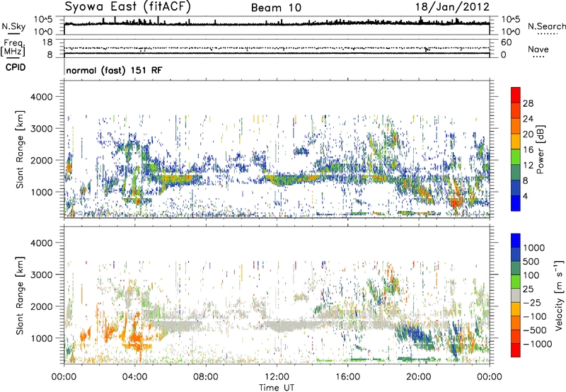The image size is (566, 392).
Task: Click the "Power [dB]" color bar title
Action: coord(541,149)
